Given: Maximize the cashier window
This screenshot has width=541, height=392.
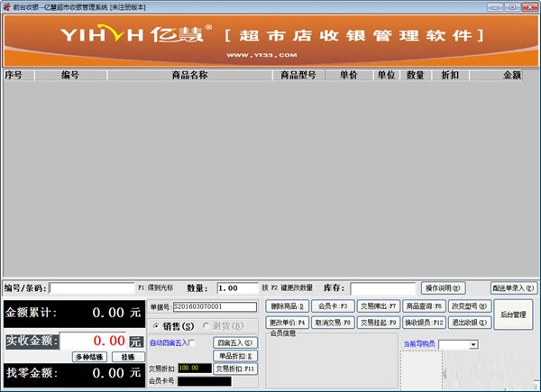Looking at the screenshot, I should pyautogui.click(x=512, y=7).
